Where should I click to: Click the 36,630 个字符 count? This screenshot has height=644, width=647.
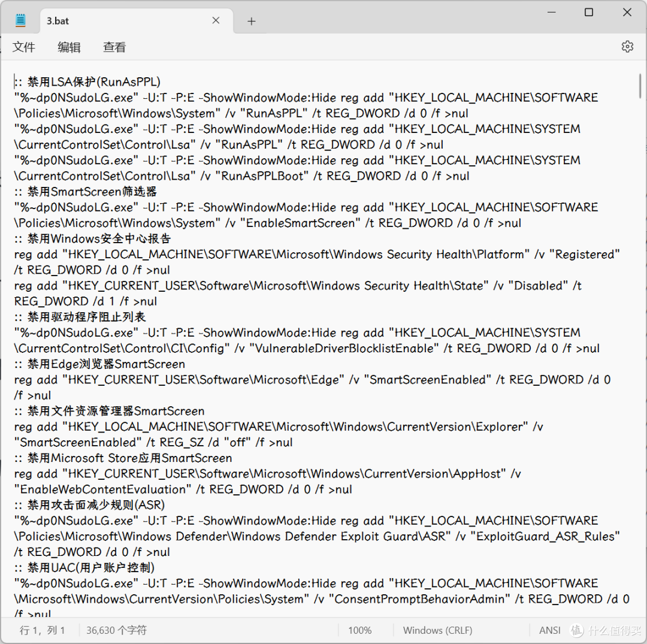116,630
